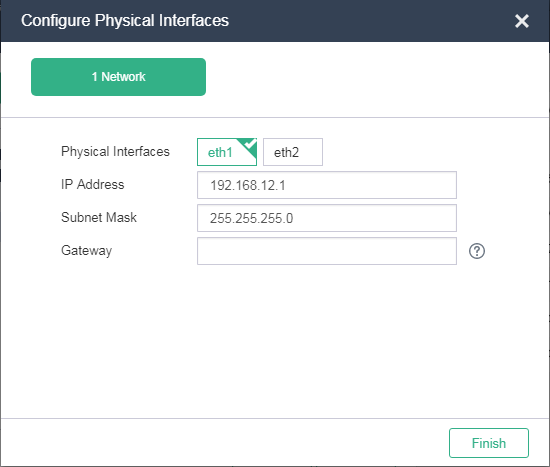Click into the empty Gateway field
The image size is (550, 467).
point(327,251)
